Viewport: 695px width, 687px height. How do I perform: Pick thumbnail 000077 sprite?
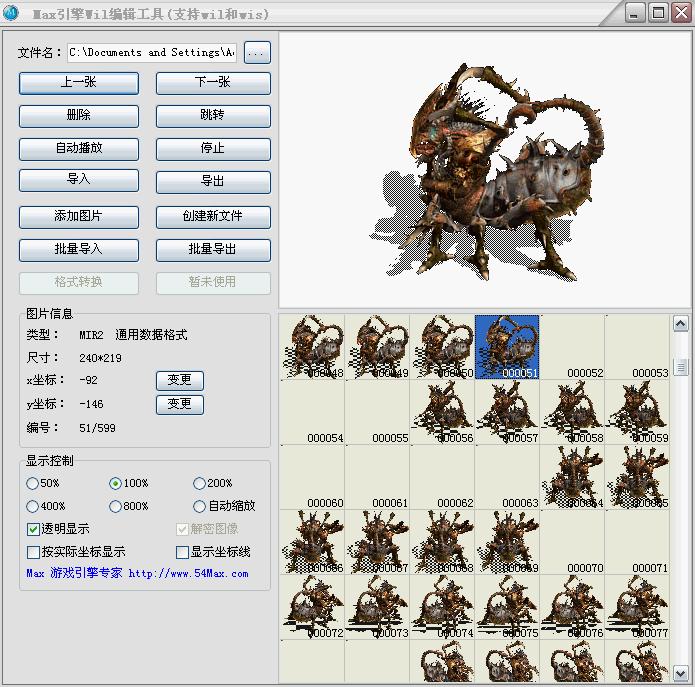[637, 607]
